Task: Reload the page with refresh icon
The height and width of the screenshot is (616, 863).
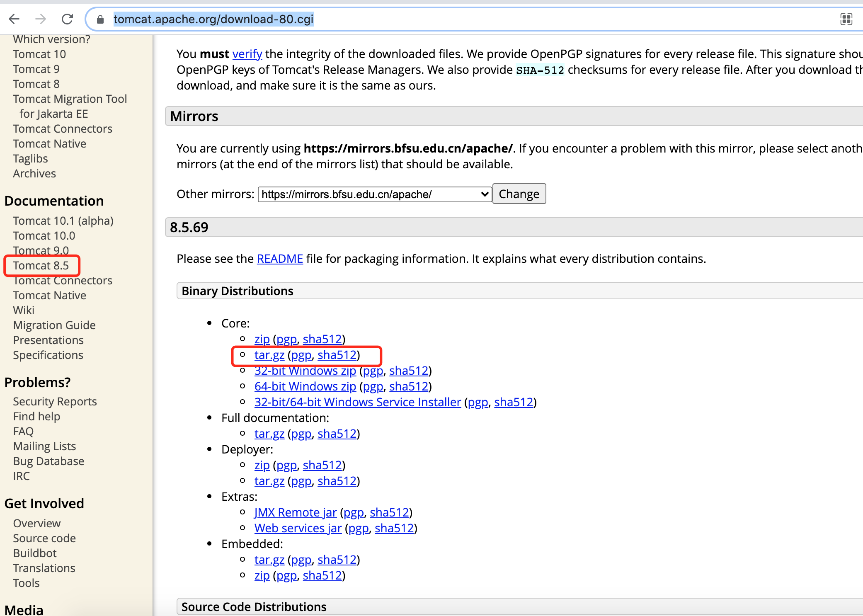Action: pyautogui.click(x=67, y=19)
